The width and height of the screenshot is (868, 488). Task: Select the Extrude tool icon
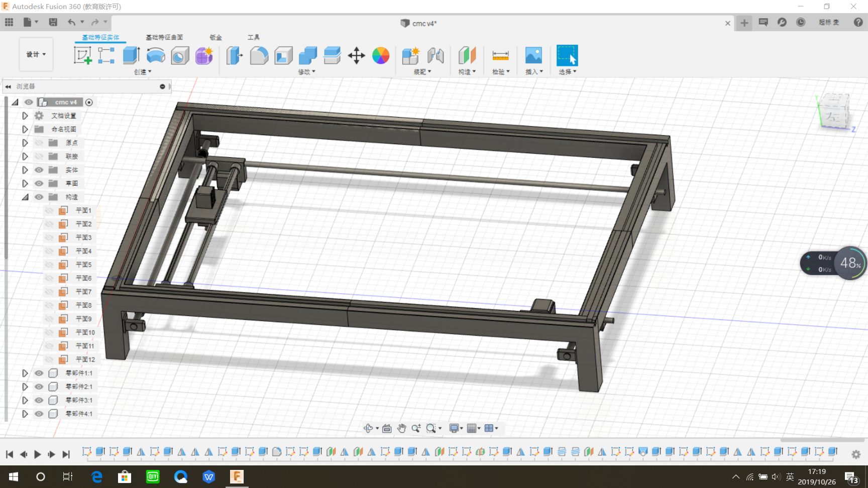tap(131, 55)
